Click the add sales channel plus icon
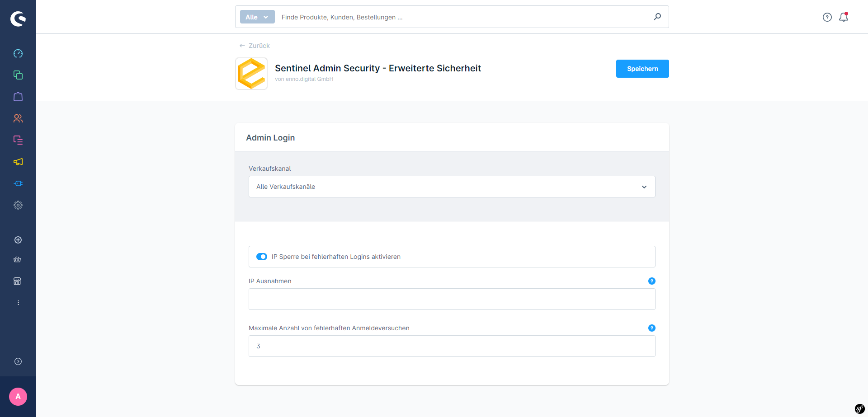 click(18, 240)
